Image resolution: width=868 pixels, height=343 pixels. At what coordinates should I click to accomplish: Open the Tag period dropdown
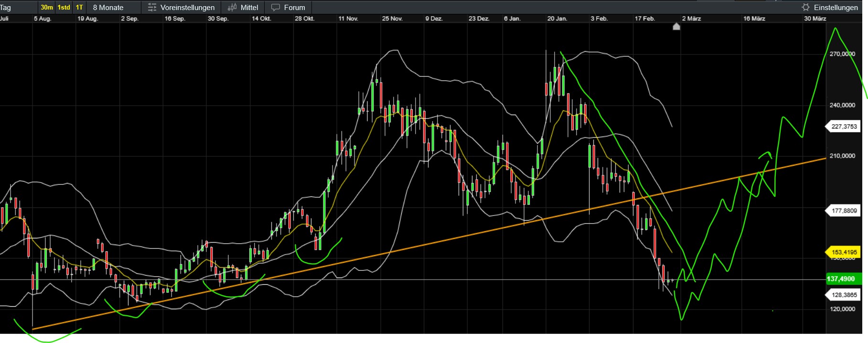(6, 7)
